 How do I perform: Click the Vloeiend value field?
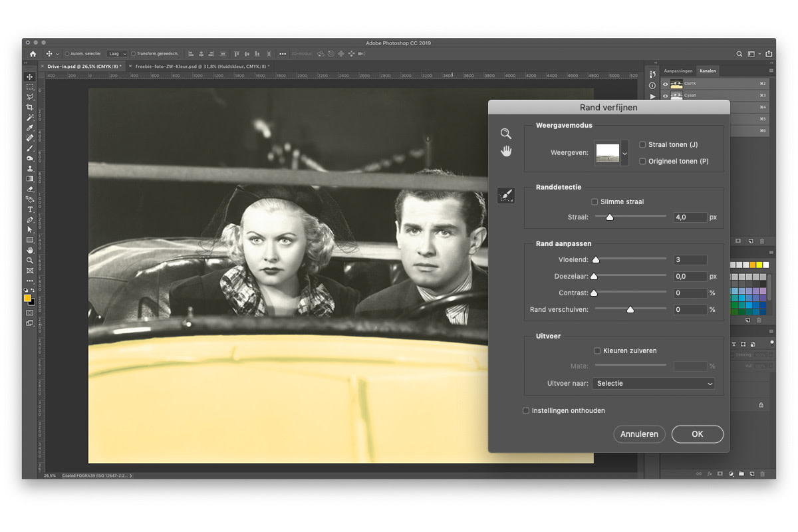point(690,260)
